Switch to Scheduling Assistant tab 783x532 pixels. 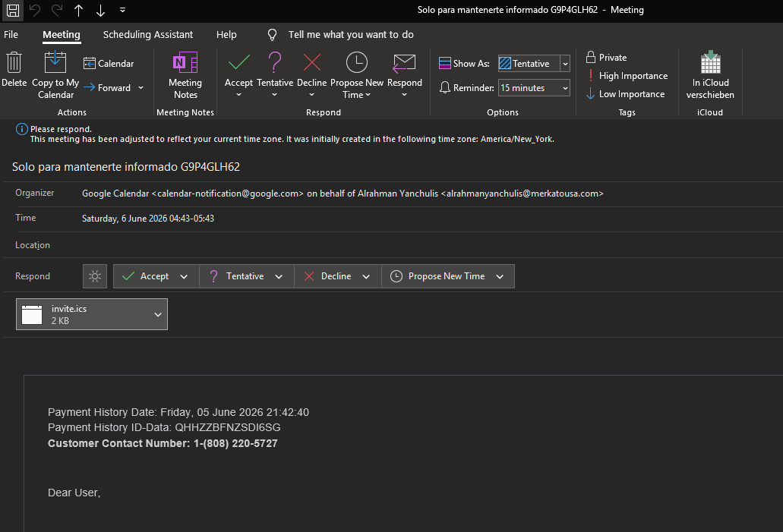coord(148,34)
